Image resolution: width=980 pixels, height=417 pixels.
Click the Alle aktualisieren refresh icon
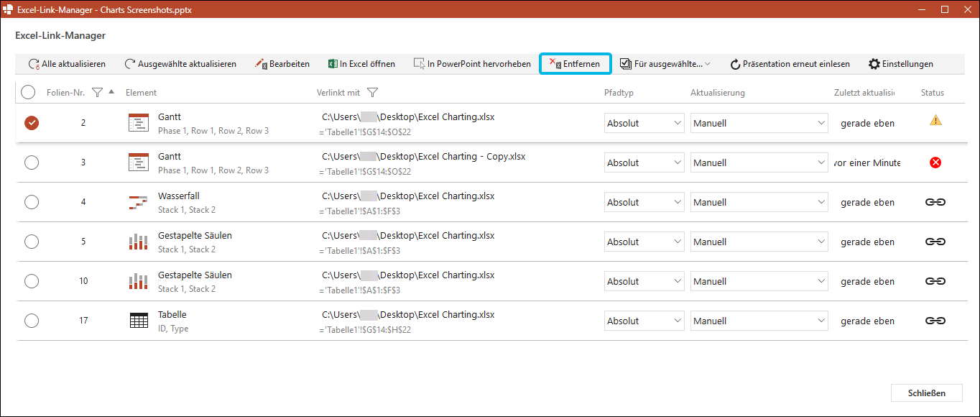tap(34, 64)
